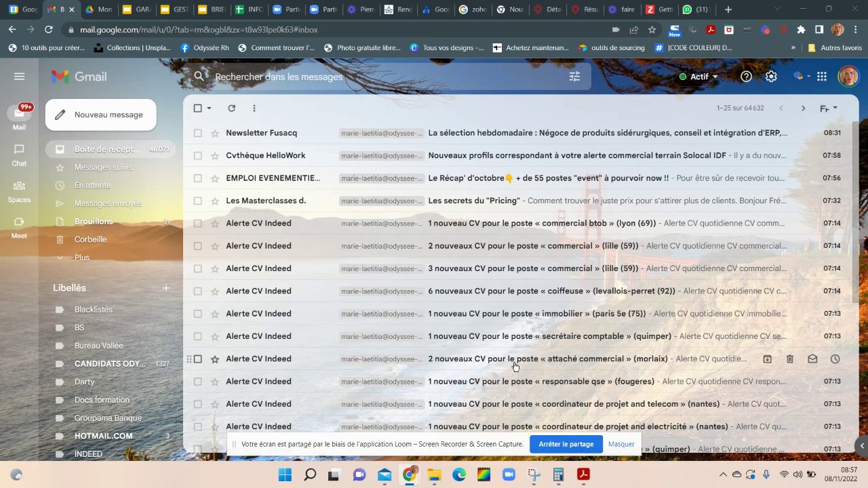The height and width of the screenshot is (488, 868).
Task: Open the En attente folder
Action: pos(109,185)
